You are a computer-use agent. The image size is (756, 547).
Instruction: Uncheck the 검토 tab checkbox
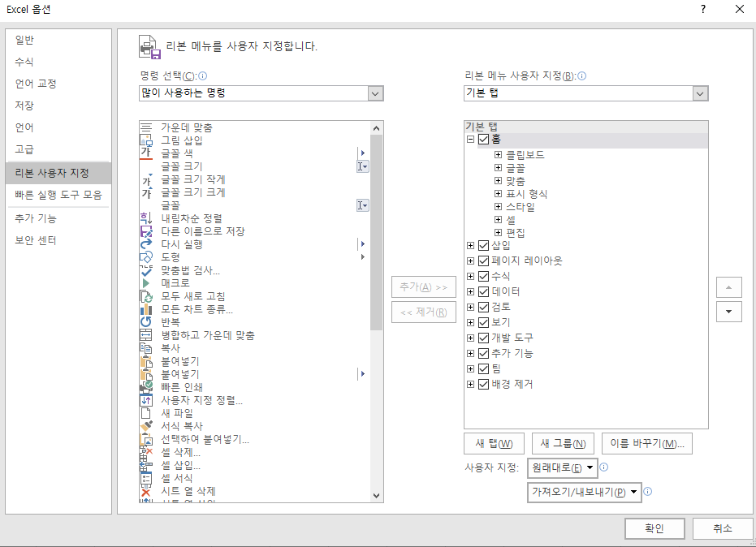coord(484,307)
